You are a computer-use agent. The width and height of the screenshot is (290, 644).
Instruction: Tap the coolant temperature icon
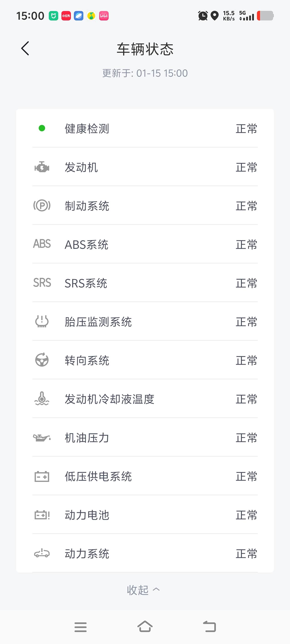pos(42,399)
